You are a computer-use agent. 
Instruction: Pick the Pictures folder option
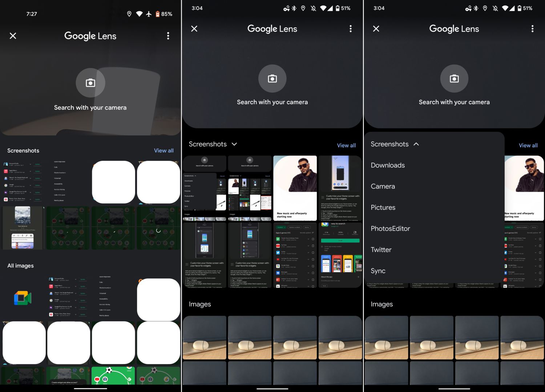[383, 207]
